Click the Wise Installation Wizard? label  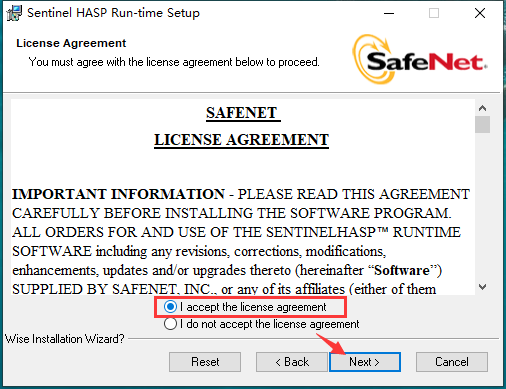tap(65, 339)
